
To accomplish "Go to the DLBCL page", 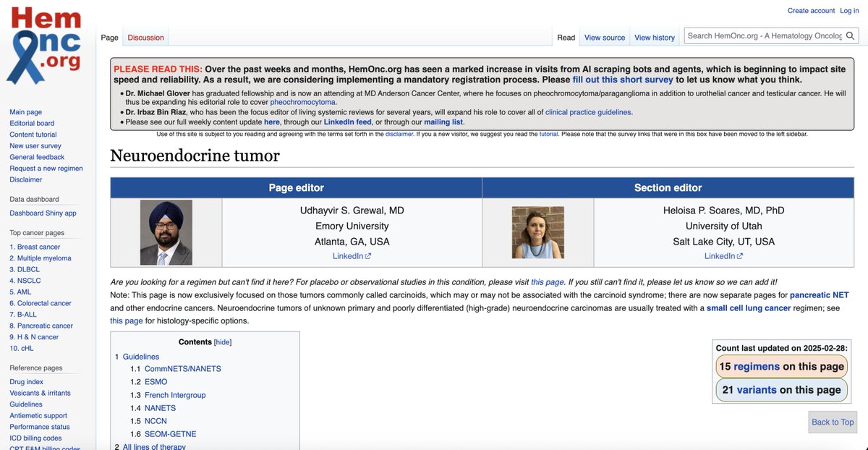I will coord(25,269).
